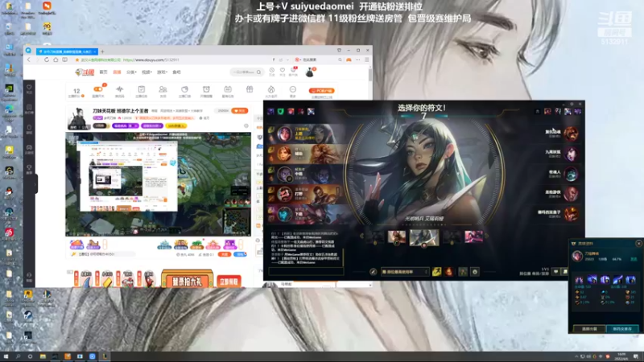
Task: Select the active Douyu browser tab
Action: [67, 51]
